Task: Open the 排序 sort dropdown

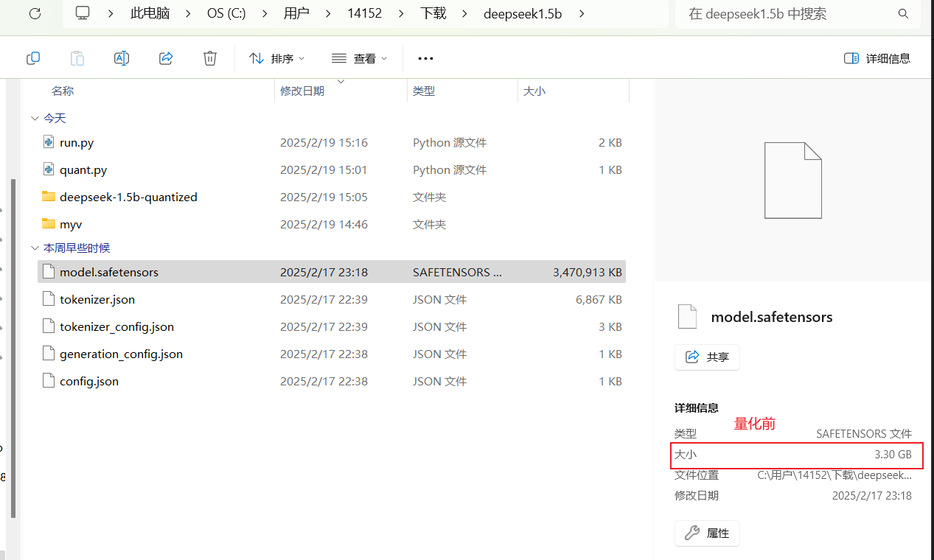Action: click(276, 58)
